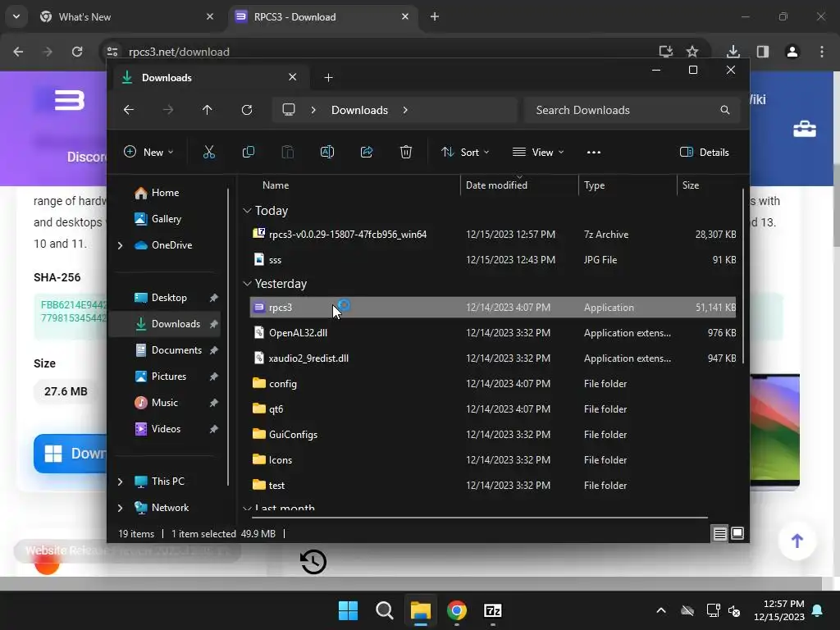Click the Paste clipboard icon

[x=288, y=152]
